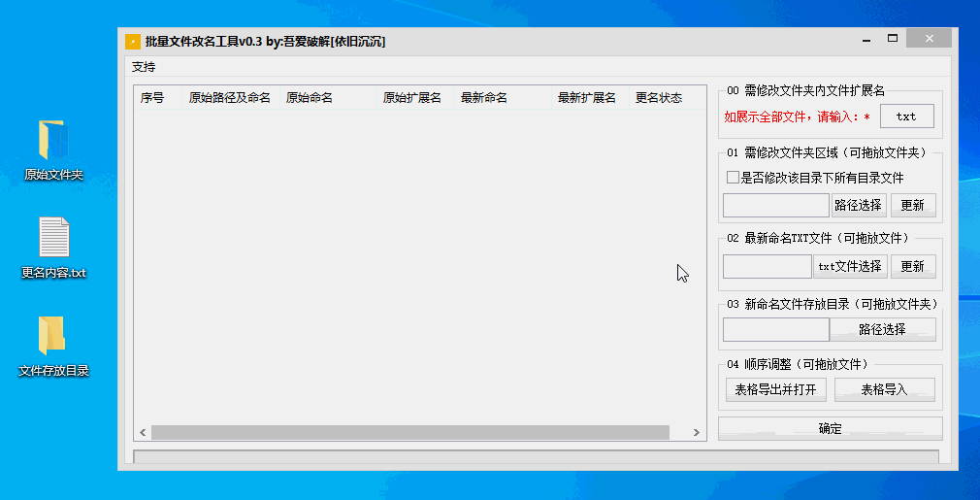Click folder path input field in section 01
The width and height of the screenshot is (980, 500).
click(776, 205)
